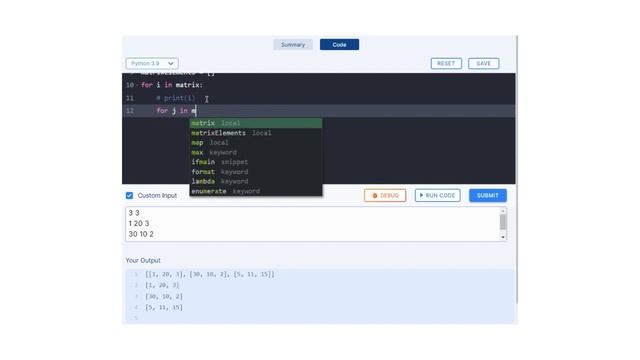Submit the code with SUBMIT button
640x360 pixels.
[x=488, y=196]
